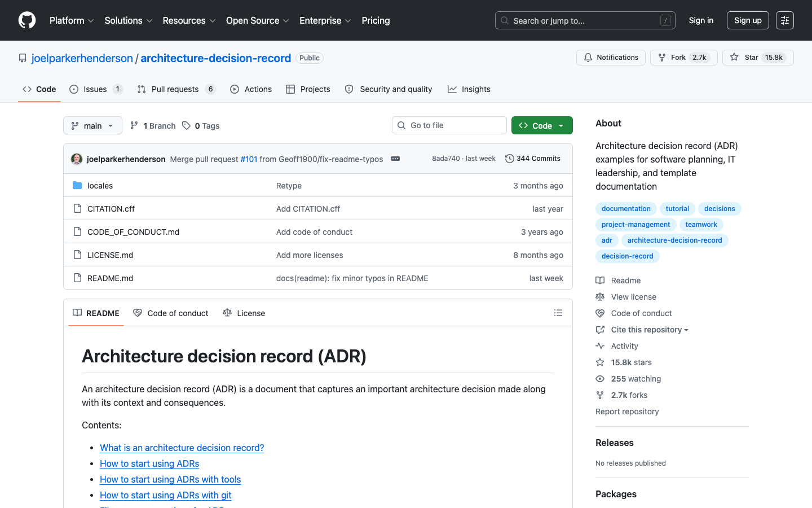Expand the Resources menu

189,20
